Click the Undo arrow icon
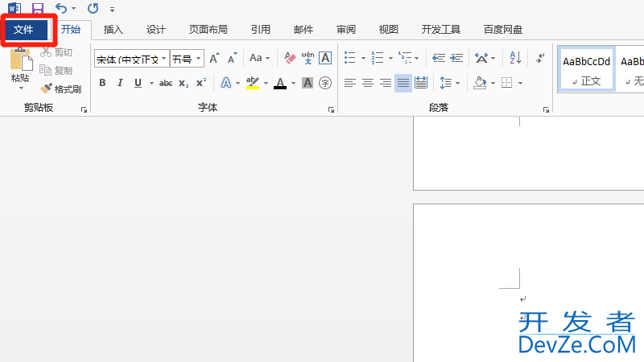 coord(61,8)
